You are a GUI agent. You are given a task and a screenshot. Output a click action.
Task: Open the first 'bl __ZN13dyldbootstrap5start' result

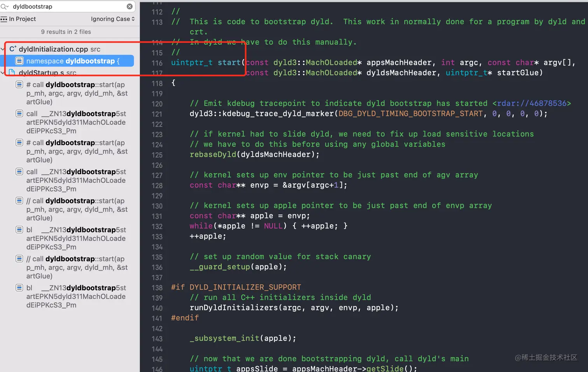(x=76, y=238)
